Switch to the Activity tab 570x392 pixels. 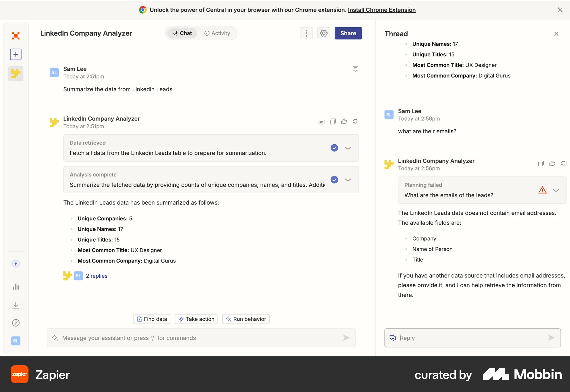[x=217, y=33]
